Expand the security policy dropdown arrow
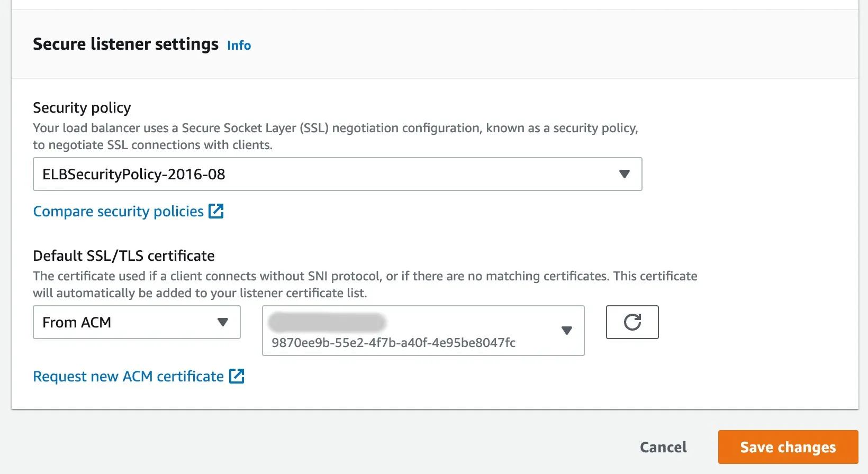The width and height of the screenshot is (868, 474). [624, 174]
